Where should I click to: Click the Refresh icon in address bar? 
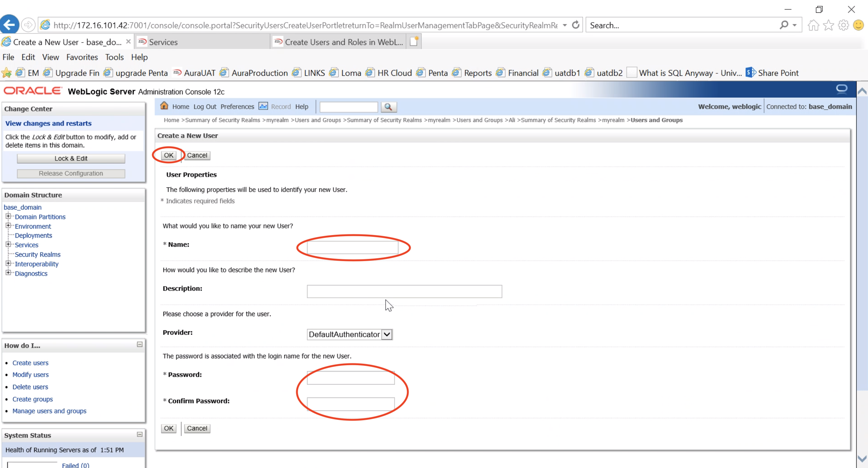point(576,25)
